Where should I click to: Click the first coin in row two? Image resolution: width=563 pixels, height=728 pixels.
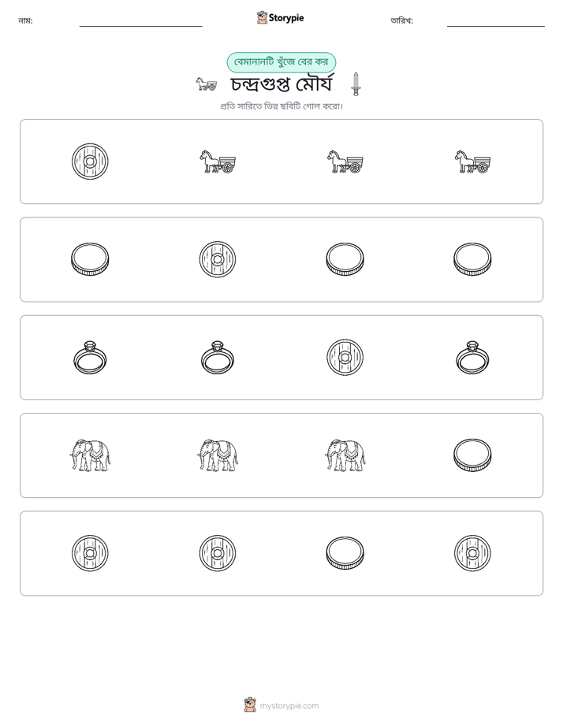point(90,259)
